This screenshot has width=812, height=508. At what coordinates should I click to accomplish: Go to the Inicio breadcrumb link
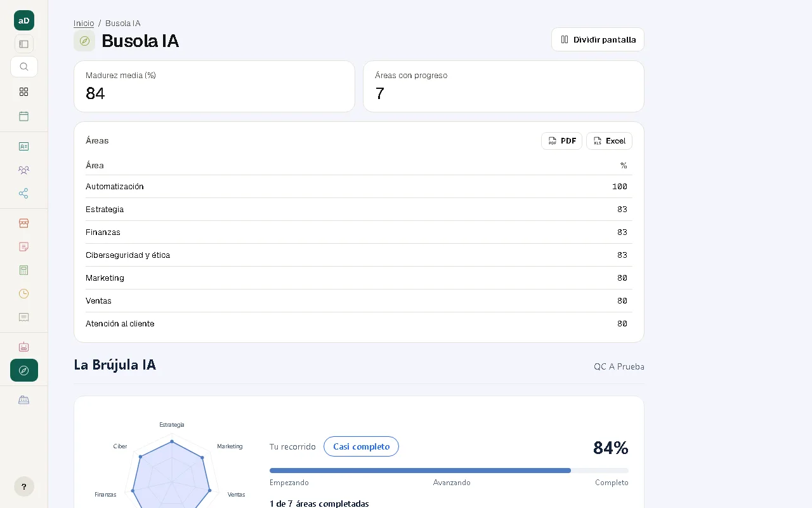pyautogui.click(x=84, y=23)
